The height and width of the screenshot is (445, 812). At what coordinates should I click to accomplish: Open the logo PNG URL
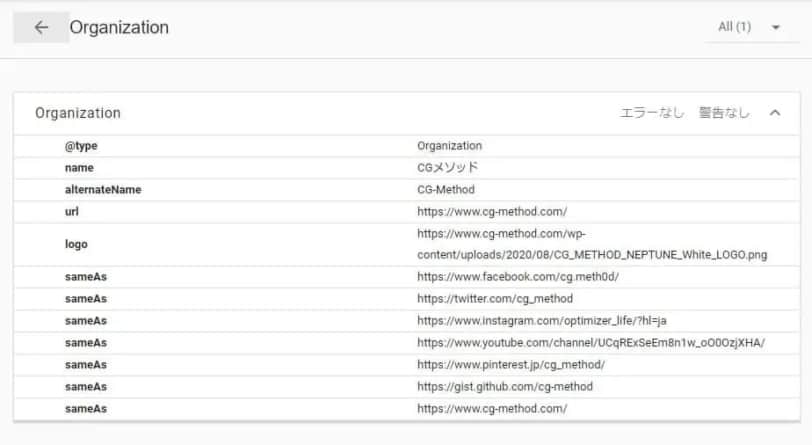592,244
